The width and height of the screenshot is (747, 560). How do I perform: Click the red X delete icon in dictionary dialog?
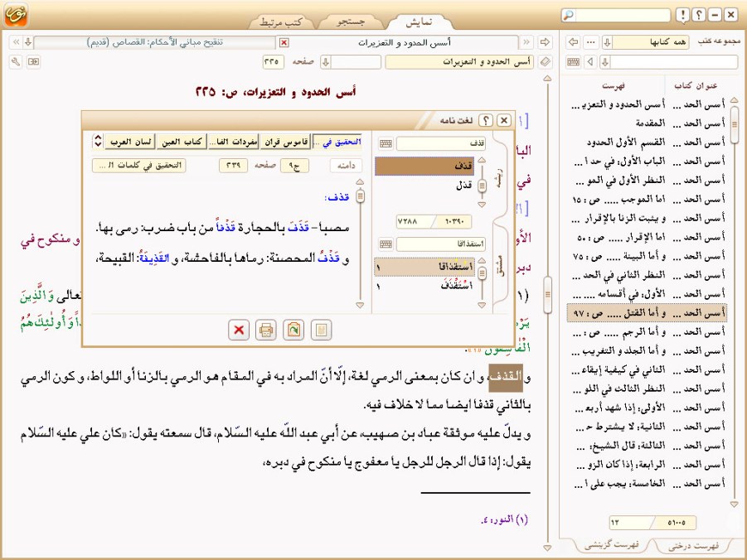[x=239, y=330]
